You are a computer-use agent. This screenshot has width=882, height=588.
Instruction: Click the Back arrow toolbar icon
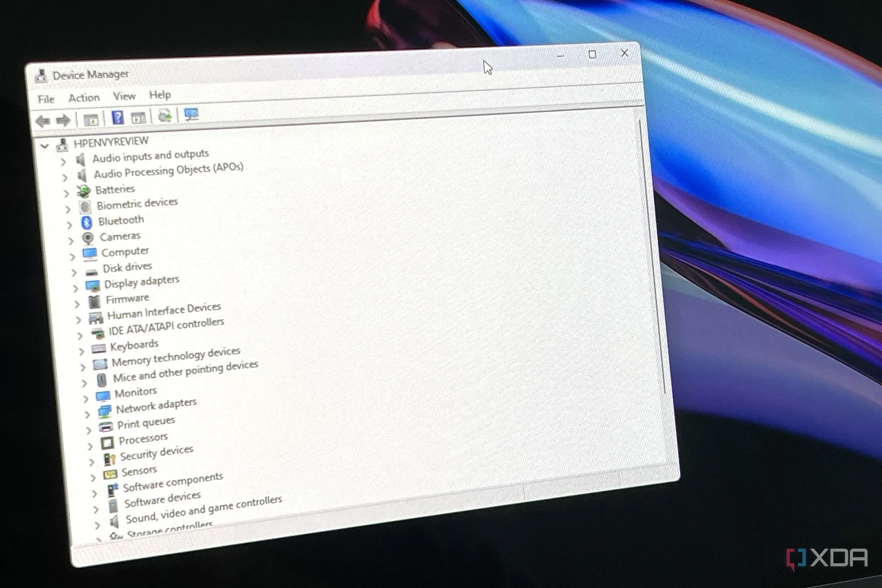pos(42,121)
